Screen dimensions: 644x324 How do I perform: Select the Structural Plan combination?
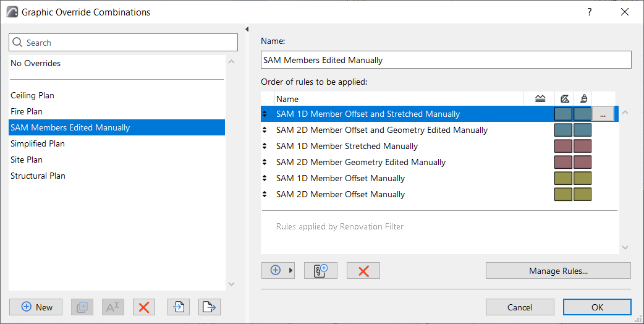(x=38, y=176)
